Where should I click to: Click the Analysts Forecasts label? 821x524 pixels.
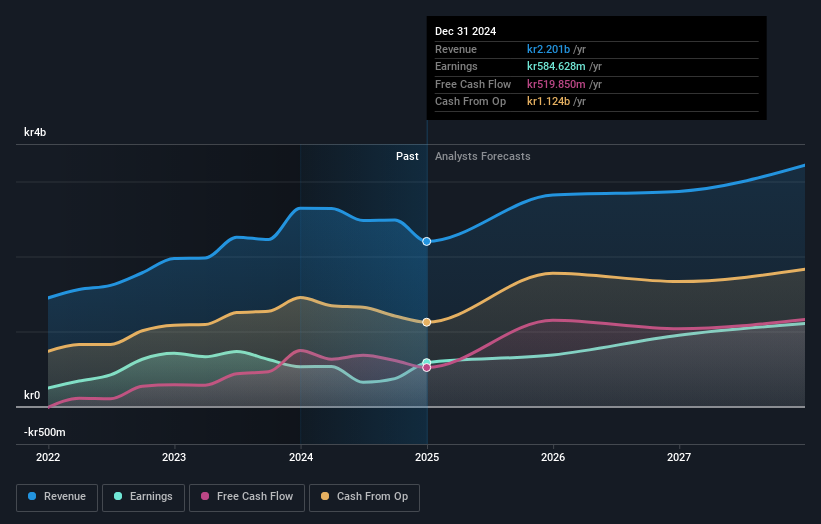tap(482, 156)
